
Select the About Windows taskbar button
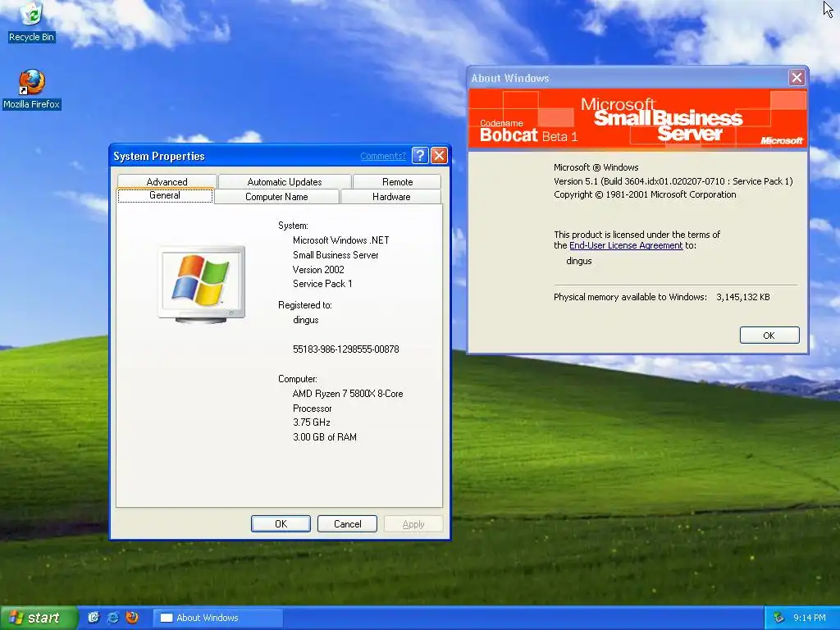pyautogui.click(x=217, y=618)
